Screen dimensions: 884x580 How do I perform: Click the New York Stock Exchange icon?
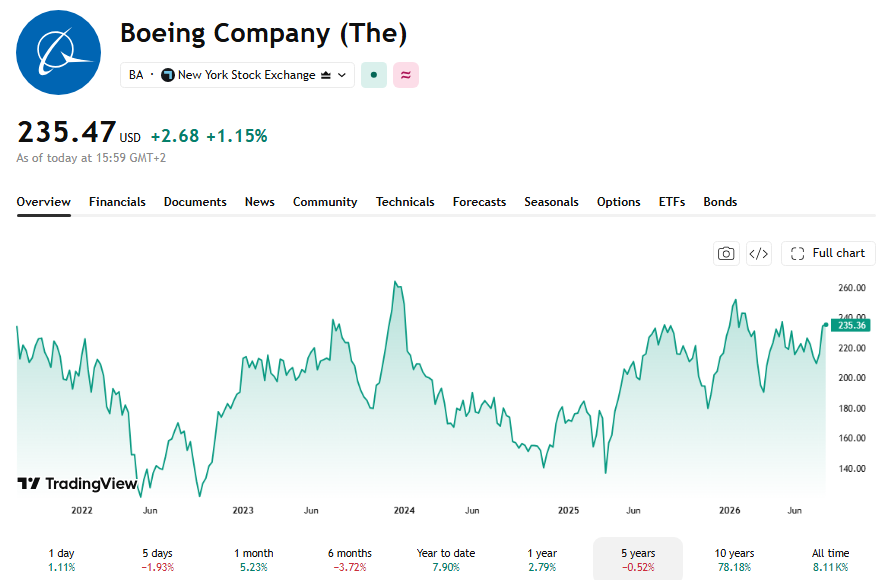click(167, 75)
